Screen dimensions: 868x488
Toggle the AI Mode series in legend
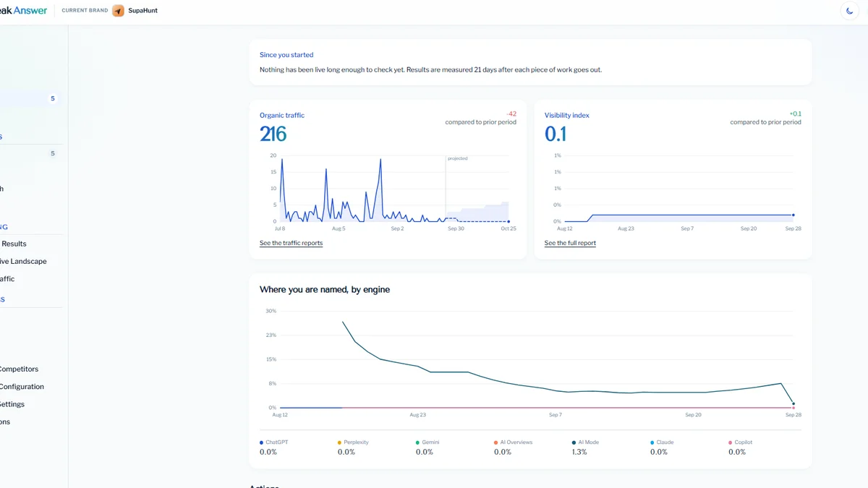click(x=584, y=442)
